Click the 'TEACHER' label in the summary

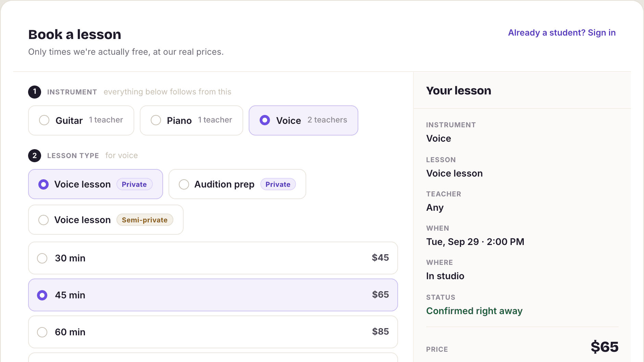coord(444,194)
